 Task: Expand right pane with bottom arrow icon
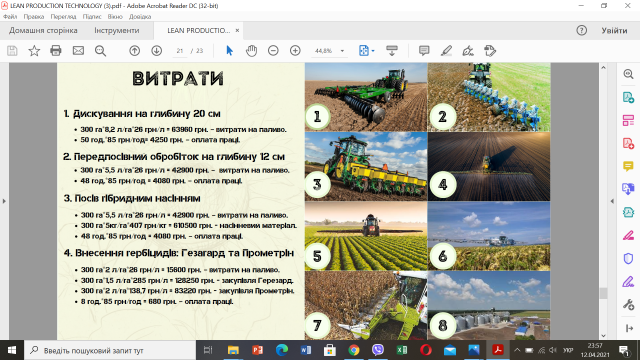point(629,328)
